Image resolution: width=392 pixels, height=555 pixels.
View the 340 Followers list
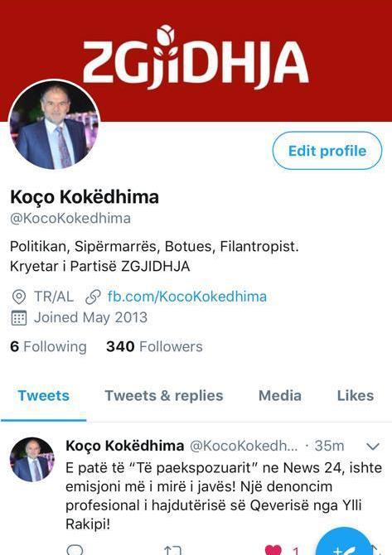[154, 346]
